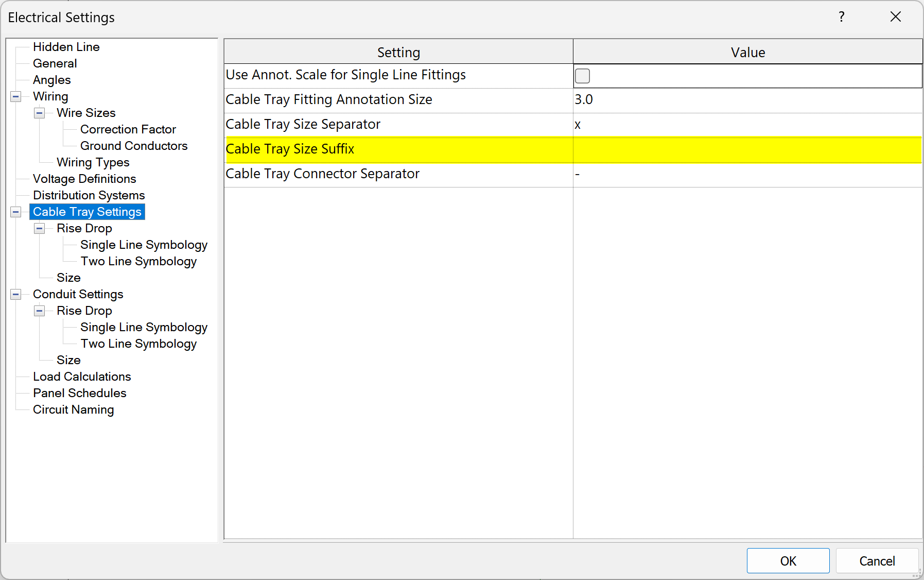Open the Circuit Naming category

tap(73, 410)
